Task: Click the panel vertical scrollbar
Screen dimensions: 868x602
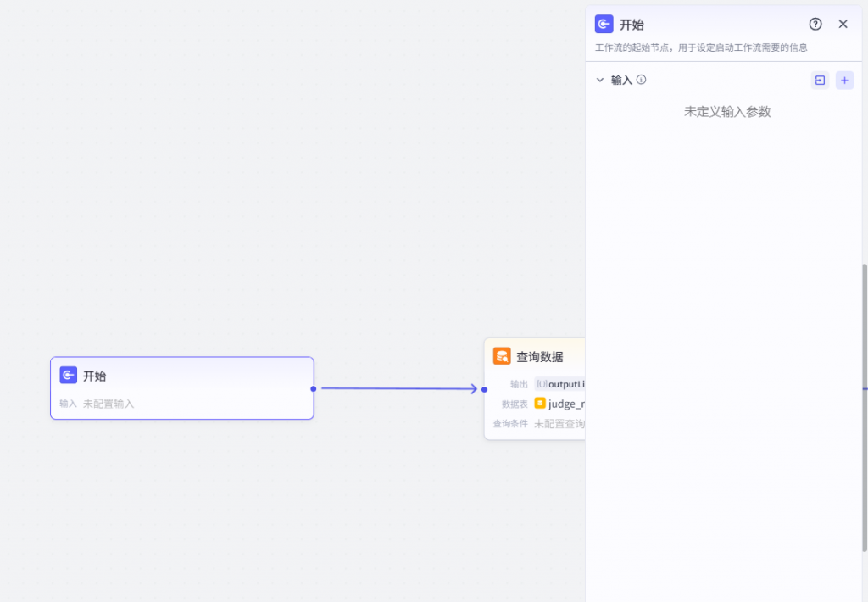Action: [865, 408]
